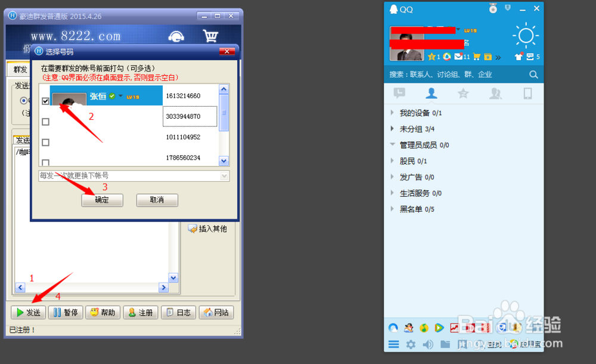
Task: Open the skin changer shirt icon
Action: (519, 57)
